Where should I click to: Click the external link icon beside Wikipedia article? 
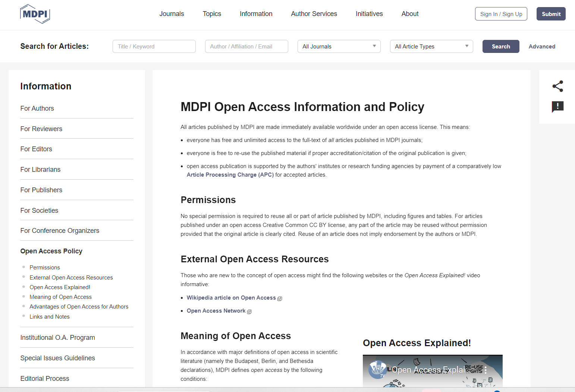280,298
